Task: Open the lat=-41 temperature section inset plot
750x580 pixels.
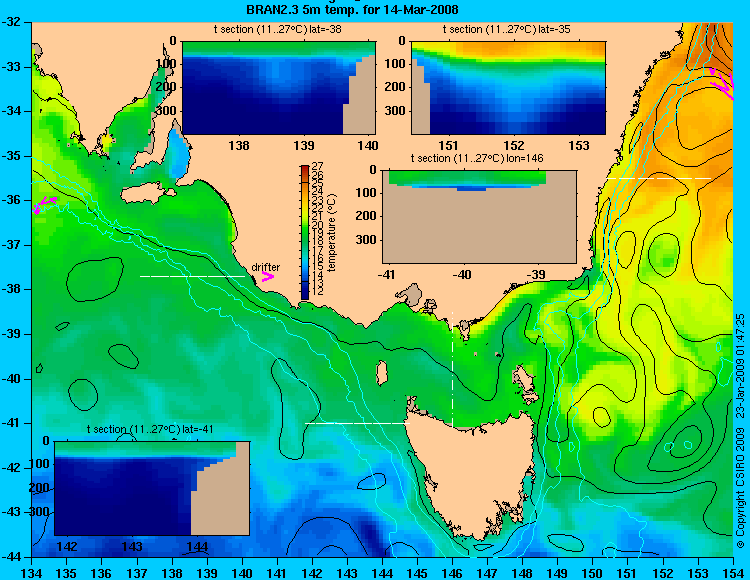Action: (152, 488)
